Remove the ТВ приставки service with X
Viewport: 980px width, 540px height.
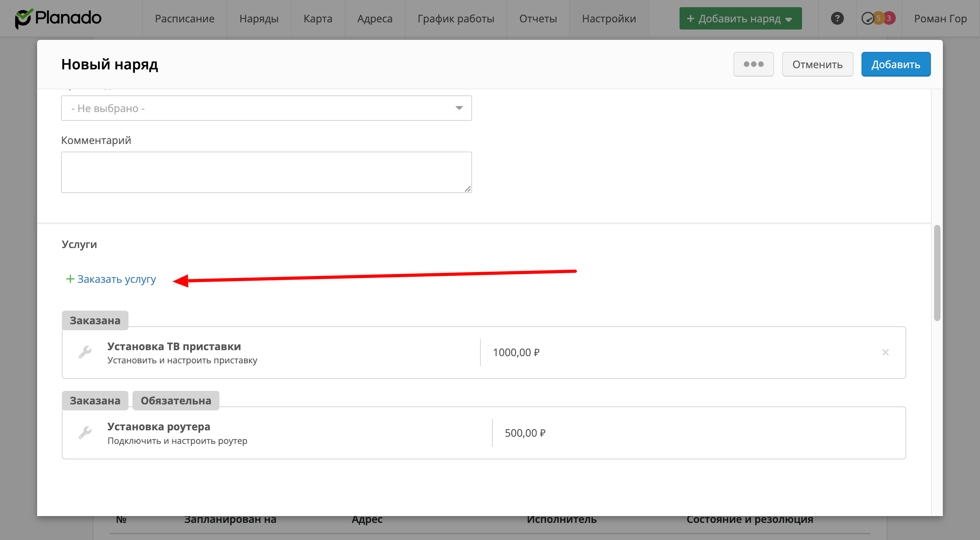tap(885, 352)
